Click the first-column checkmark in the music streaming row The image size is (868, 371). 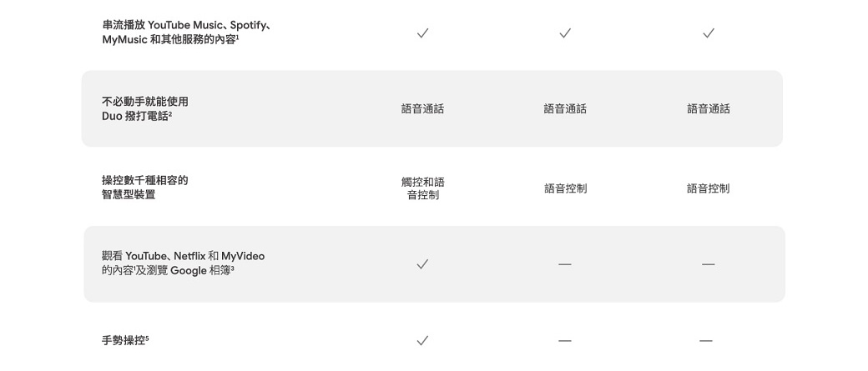422,33
